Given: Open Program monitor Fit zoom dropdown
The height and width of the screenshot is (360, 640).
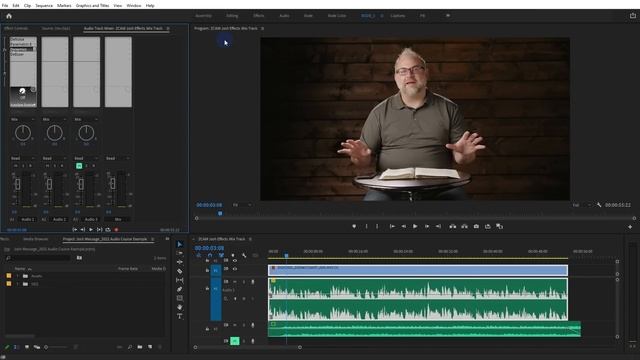Looking at the screenshot, I should click(242, 205).
